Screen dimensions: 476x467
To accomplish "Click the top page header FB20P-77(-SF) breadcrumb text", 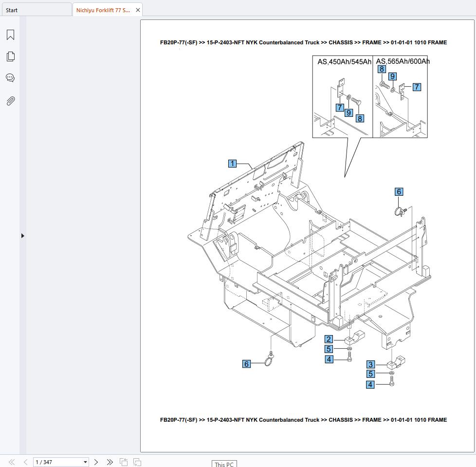I will click(x=303, y=42).
